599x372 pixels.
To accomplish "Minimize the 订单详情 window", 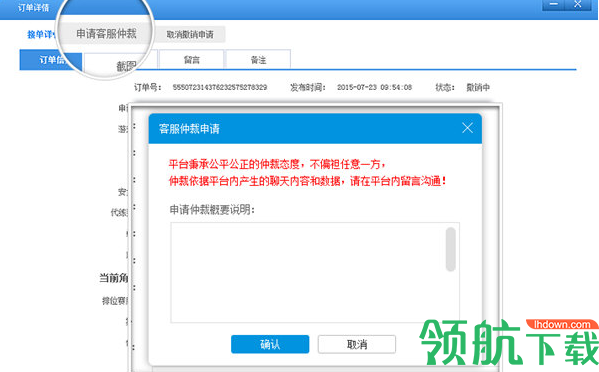I will pyautogui.click(x=554, y=5).
